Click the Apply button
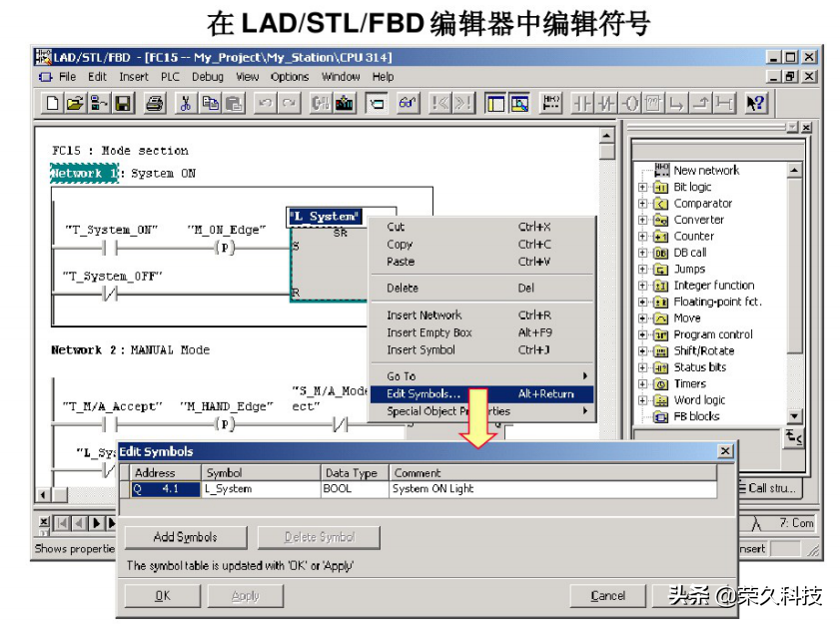Screen dimensions: 840x624 pyautogui.click(x=246, y=596)
